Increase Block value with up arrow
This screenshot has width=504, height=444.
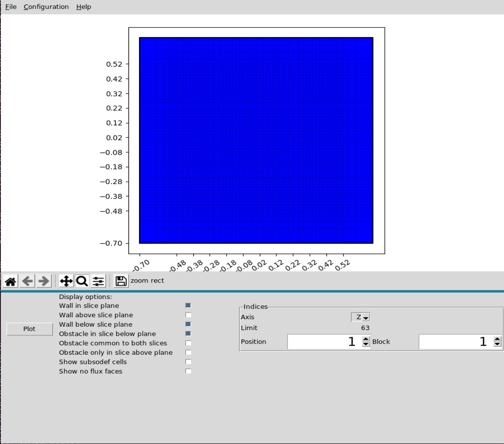tap(498, 339)
